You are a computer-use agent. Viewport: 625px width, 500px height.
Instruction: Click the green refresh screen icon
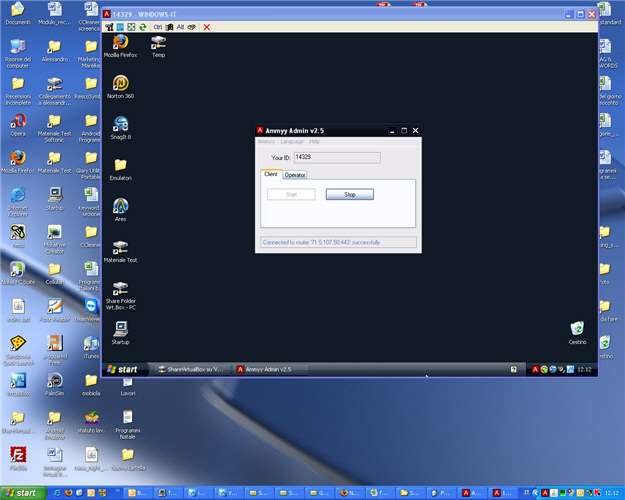point(143,27)
